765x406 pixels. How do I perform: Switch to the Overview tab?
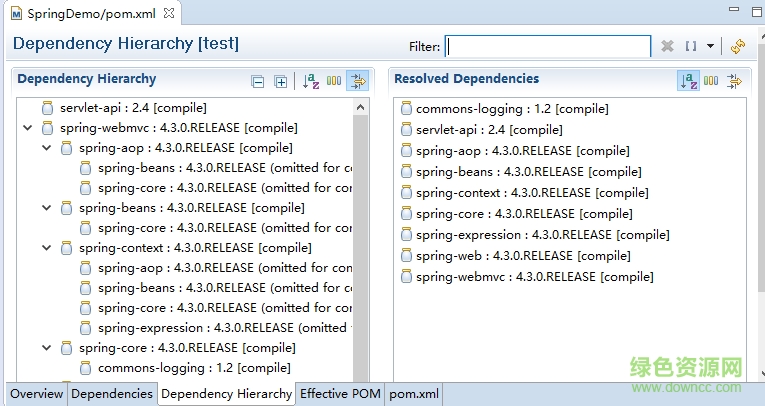coord(37,394)
